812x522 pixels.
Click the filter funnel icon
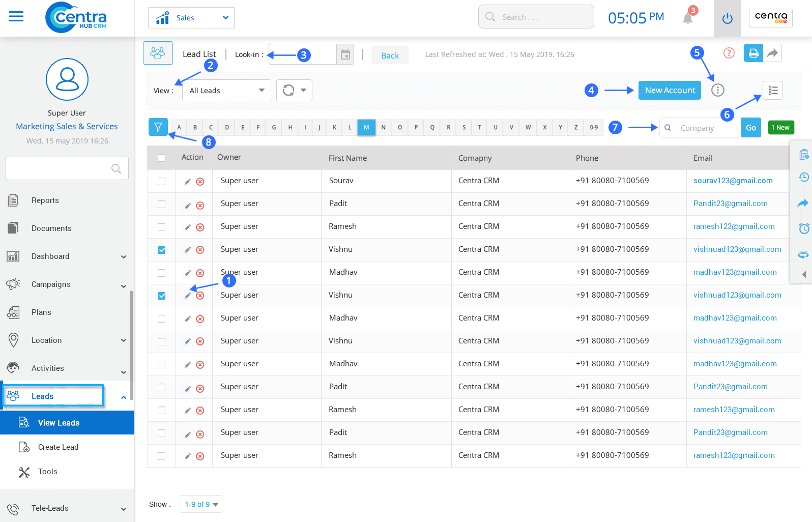[158, 127]
